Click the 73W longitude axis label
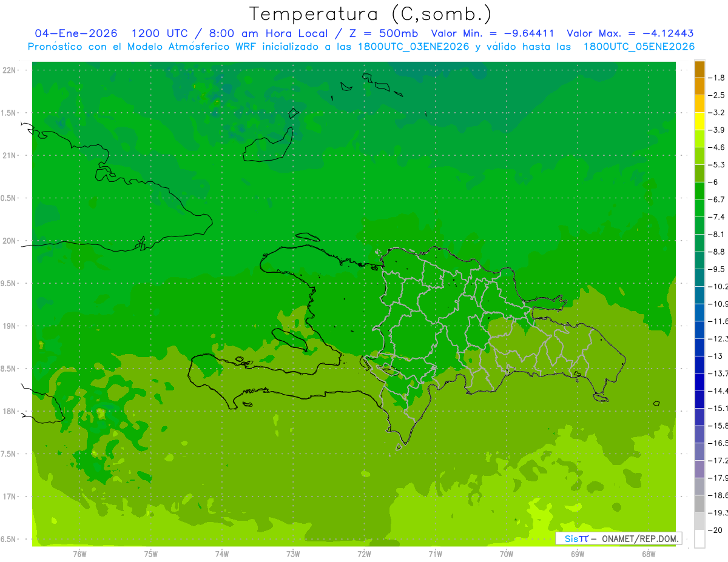This screenshot has width=728, height=562. (x=293, y=554)
